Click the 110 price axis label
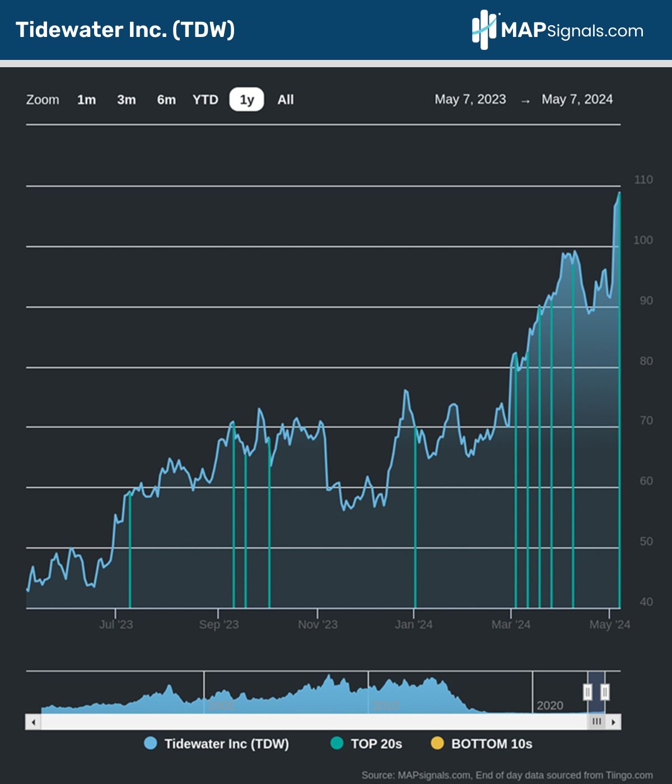Image resolution: width=672 pixels, height=784 pixels. (643, 180)
